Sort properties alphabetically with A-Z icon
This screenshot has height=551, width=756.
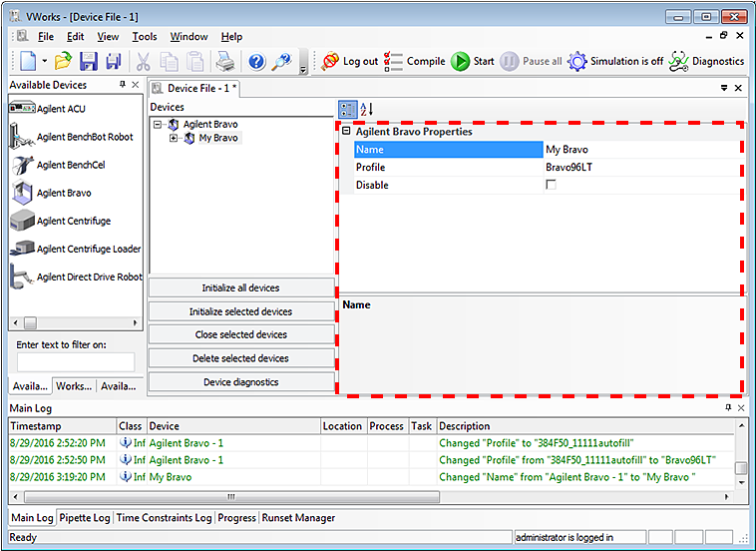tap(365, 109)
